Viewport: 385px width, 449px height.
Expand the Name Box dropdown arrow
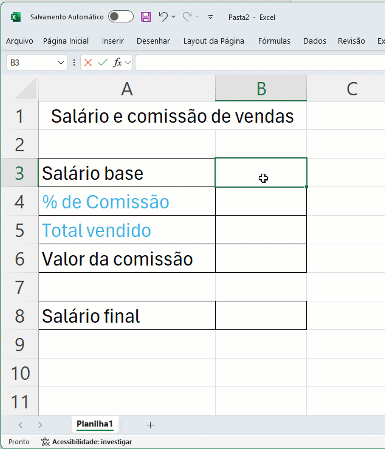[x=61, y=63]
